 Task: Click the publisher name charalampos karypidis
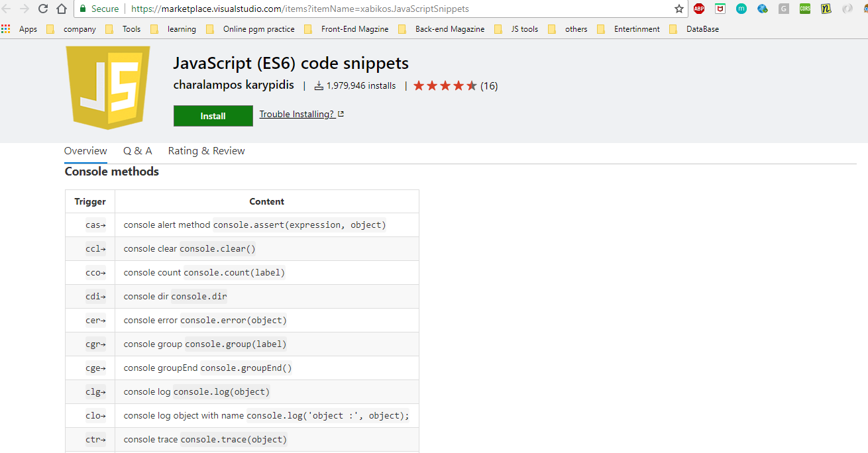(x=233, y=85)
